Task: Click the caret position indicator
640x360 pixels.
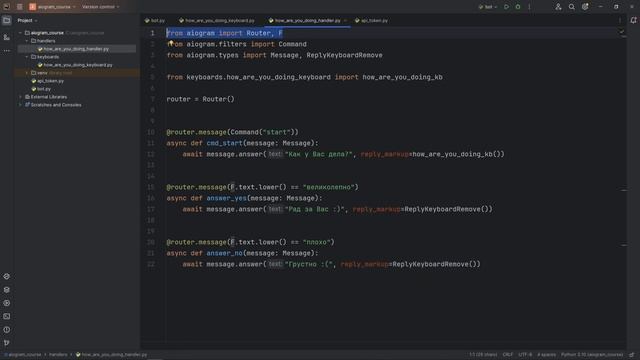Action: point(483,355)
